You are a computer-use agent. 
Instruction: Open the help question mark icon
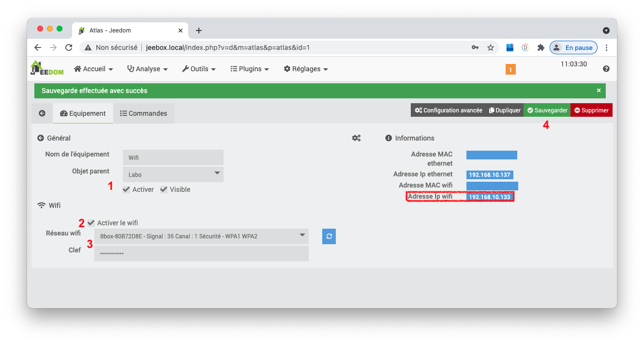click(606, 68)
